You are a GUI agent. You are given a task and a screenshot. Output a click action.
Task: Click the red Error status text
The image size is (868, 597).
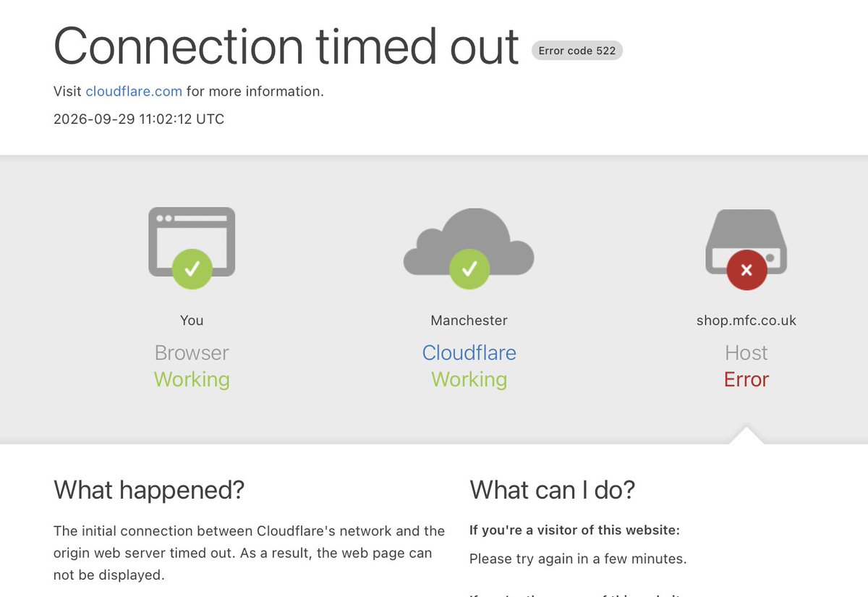coord(746,379)
